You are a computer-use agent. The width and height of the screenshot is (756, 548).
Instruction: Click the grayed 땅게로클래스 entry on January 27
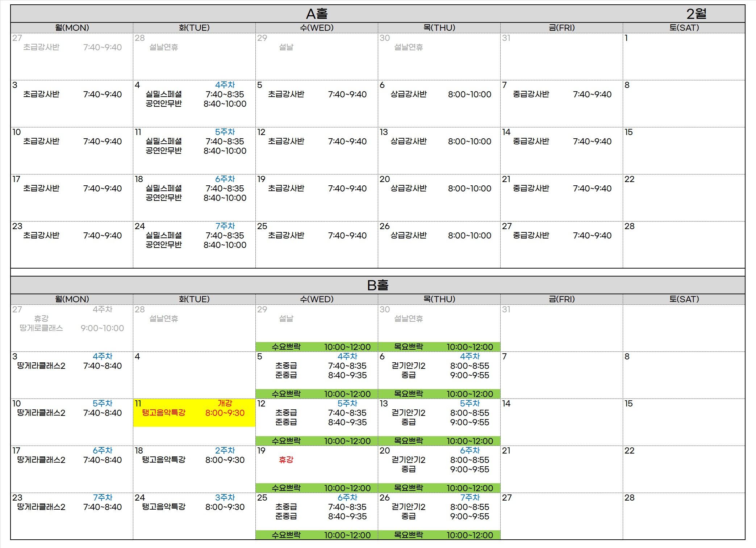[x=41, y=328]
